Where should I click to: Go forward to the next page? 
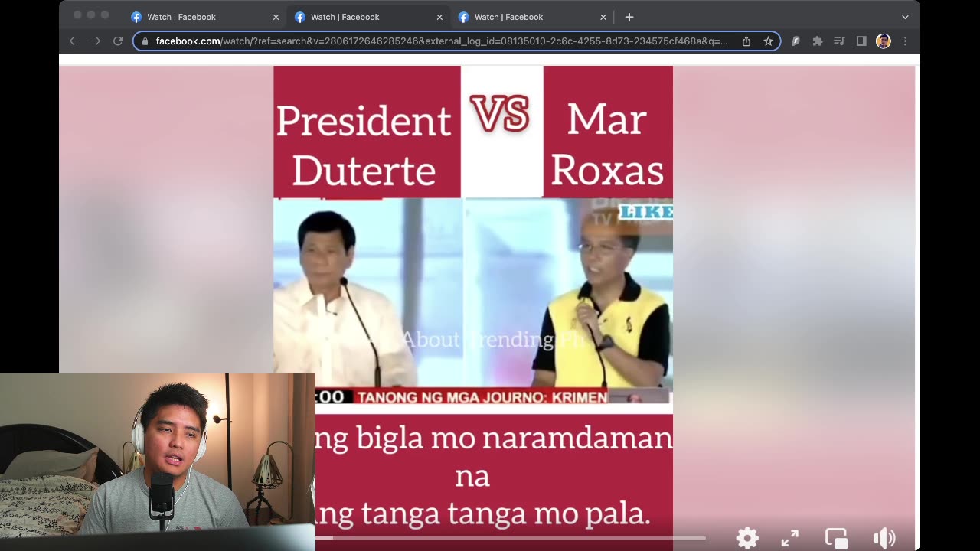[96, 41]
